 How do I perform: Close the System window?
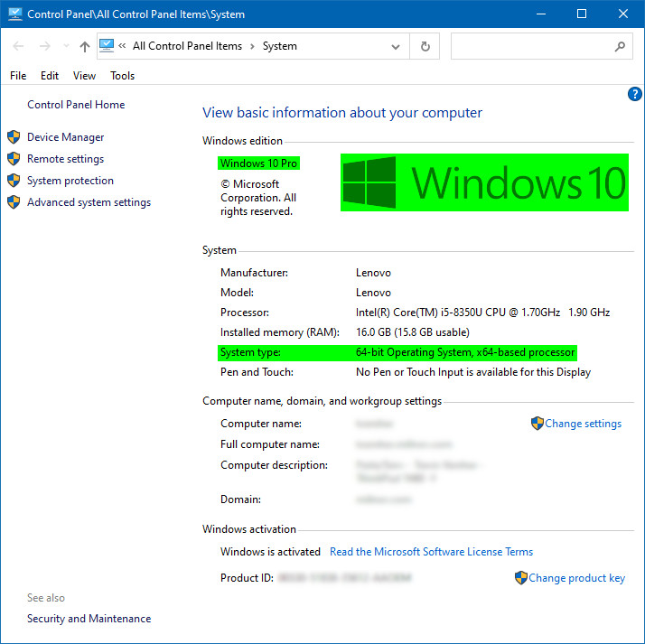[x=622, y=14]
